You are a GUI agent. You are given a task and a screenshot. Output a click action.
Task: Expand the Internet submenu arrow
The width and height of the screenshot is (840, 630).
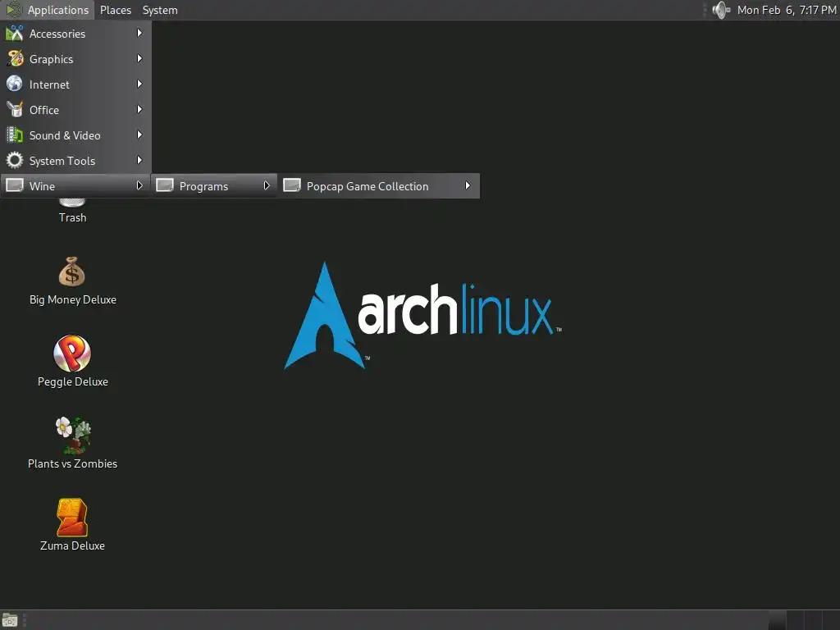[x=139, y=84]
